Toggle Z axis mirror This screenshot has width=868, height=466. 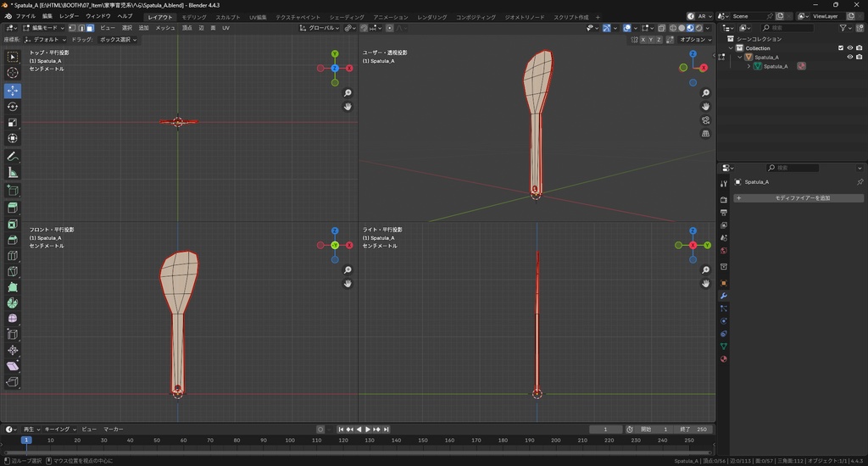coord(659,40)
